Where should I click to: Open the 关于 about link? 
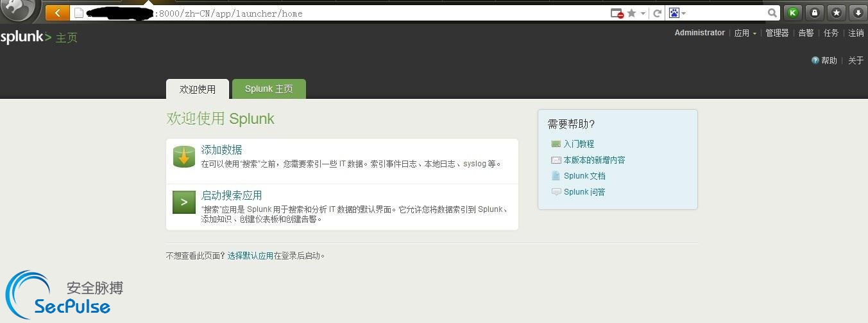point(856,60)
